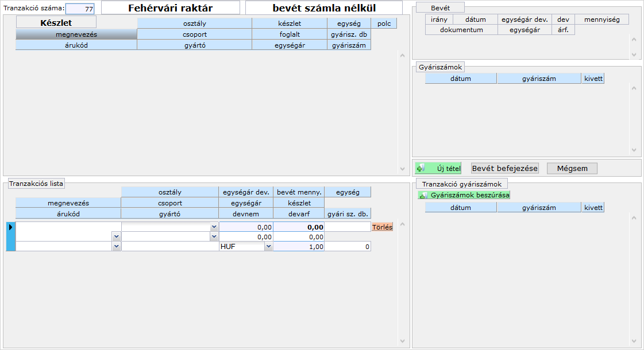Select the Készlet panel header

pyautogui.click(x=56, y=23)
